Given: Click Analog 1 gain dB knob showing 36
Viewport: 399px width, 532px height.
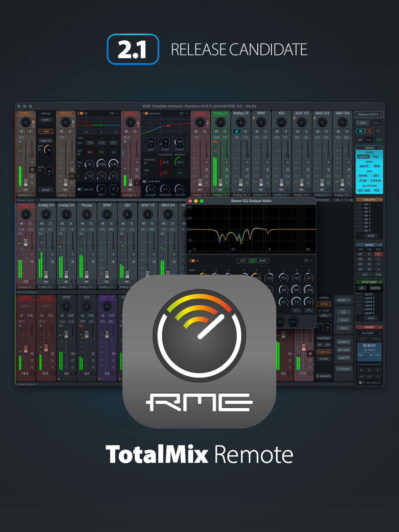Looking at the screenshot, I should (x=49, y=150).
